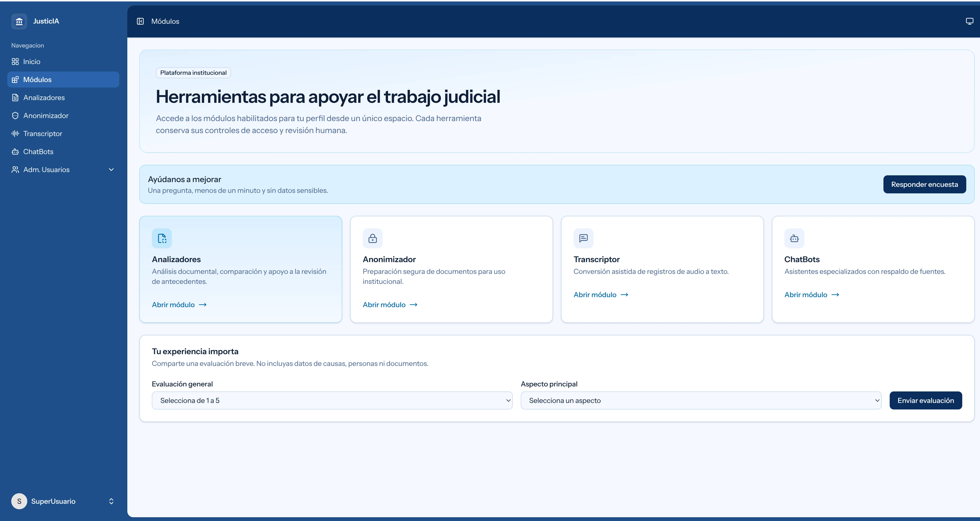The width and height of the screenshot is (980, 521).
Task: Click the Anonimizador card lock icon
Action: 372,238
